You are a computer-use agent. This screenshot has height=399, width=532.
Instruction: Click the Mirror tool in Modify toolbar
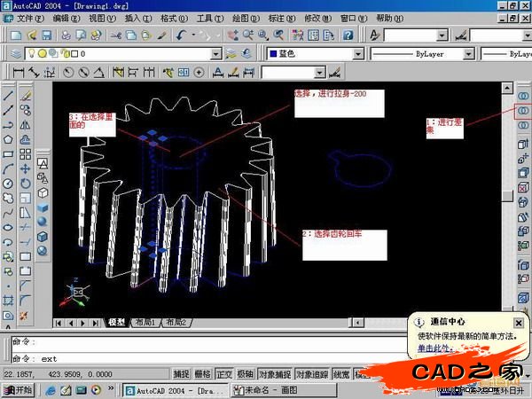pyautogui.click(x=26, y=124)
